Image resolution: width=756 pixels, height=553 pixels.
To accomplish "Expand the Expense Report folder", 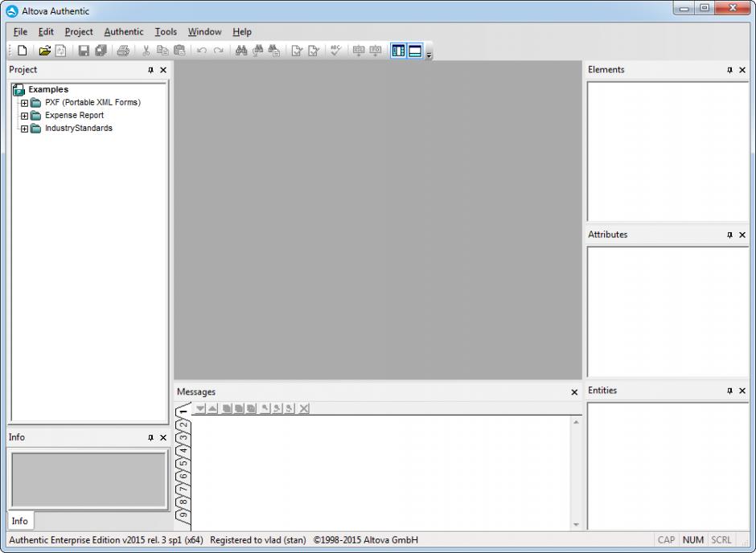I will (x=24, y=116).
